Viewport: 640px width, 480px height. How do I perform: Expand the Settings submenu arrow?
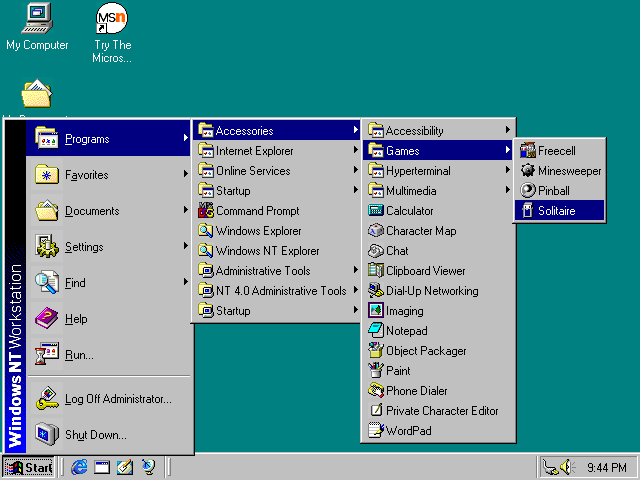(x=186, y=246)
